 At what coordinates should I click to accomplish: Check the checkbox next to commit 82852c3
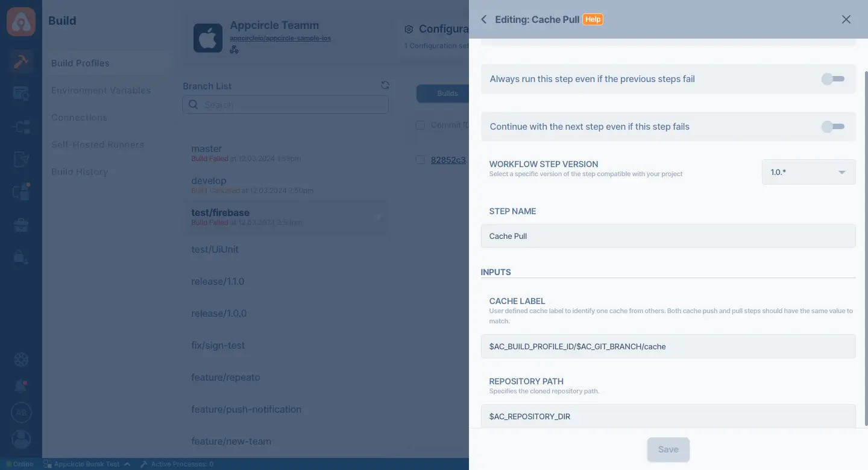tap(420, 160)
